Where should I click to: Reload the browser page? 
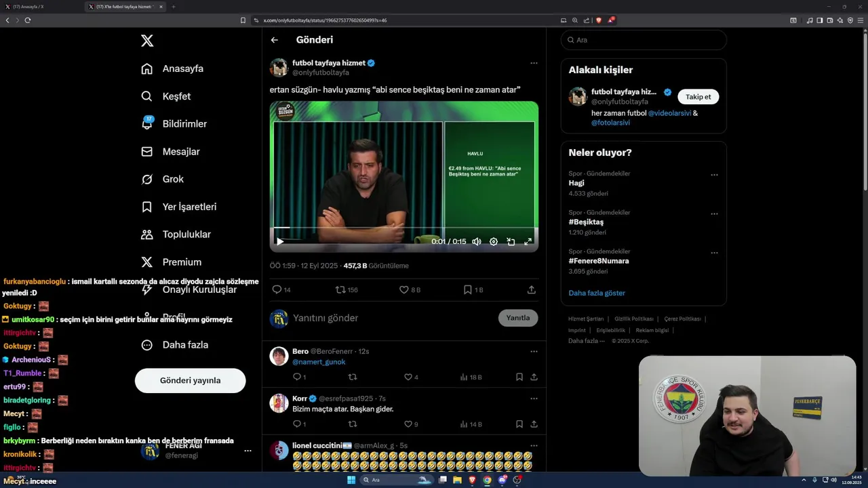pyautogui.click(x=28, y=20)
